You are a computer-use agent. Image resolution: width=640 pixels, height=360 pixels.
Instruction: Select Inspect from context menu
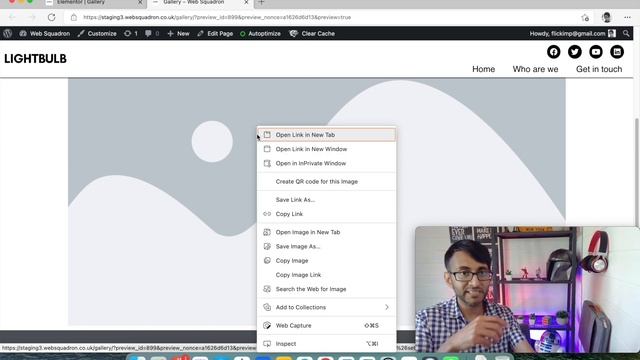click(x=327, y=344)
